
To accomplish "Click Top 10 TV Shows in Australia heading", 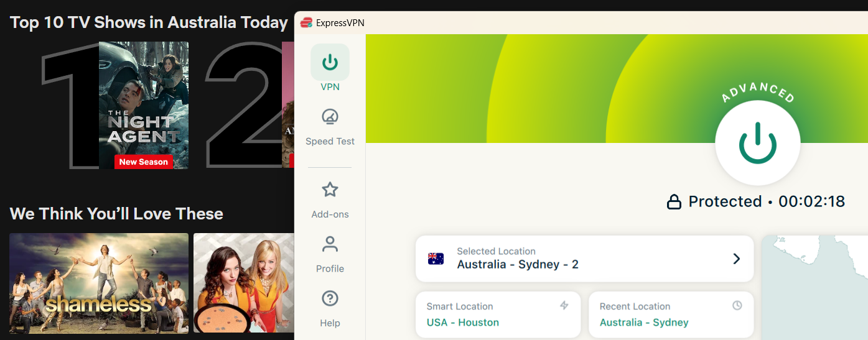I will [149, 23].
